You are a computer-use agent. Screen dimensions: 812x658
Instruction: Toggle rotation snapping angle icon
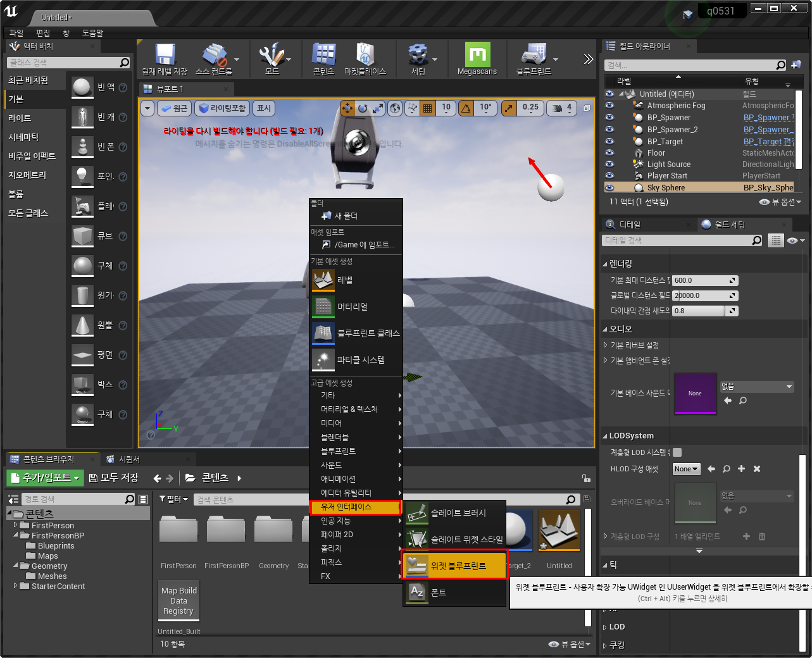[x=466, y=108]
